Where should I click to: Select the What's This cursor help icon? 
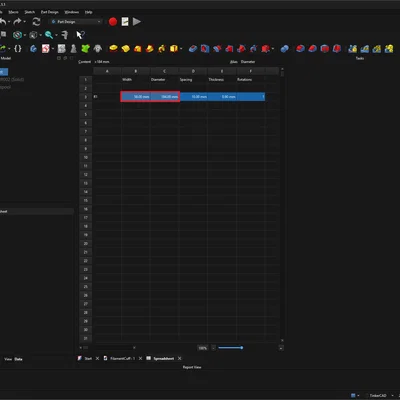pyautogui.click(x=80, y=35)
